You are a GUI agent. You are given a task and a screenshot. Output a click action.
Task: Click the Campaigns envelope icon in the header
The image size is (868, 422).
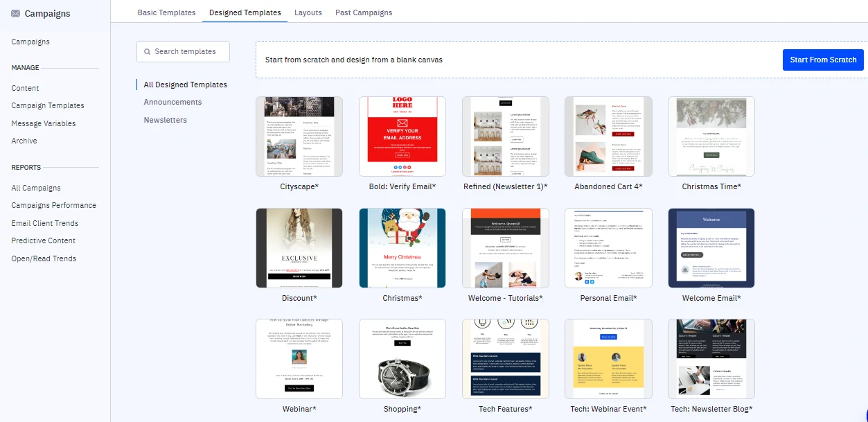click(x=15, y=13)
